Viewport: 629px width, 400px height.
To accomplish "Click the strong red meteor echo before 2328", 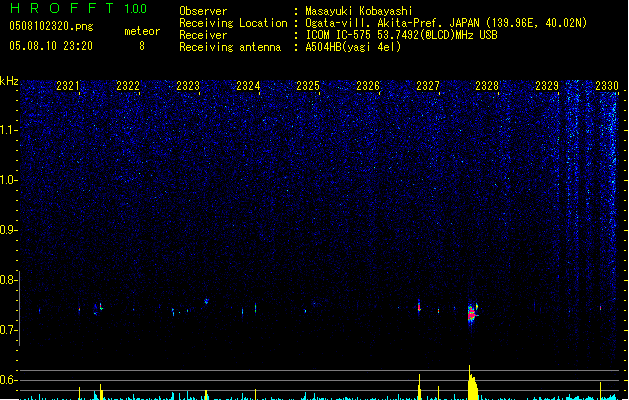I will 471,314.
